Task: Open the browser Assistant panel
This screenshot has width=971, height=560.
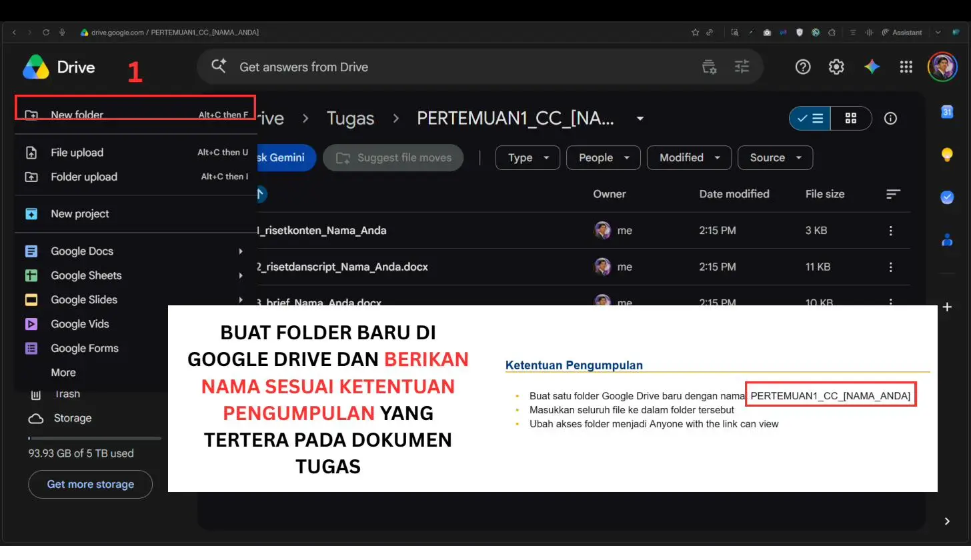Action: 902,32
